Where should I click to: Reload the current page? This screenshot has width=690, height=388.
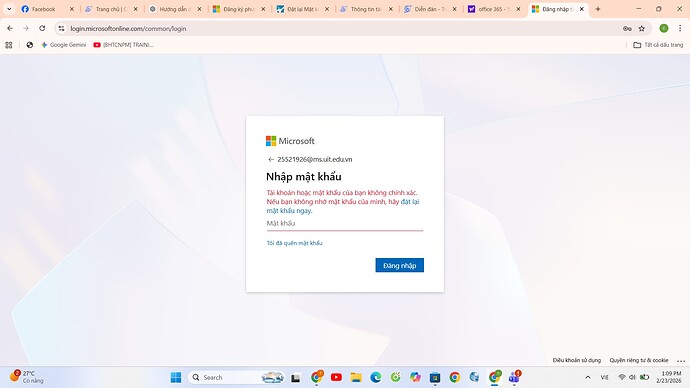[42, 28]
